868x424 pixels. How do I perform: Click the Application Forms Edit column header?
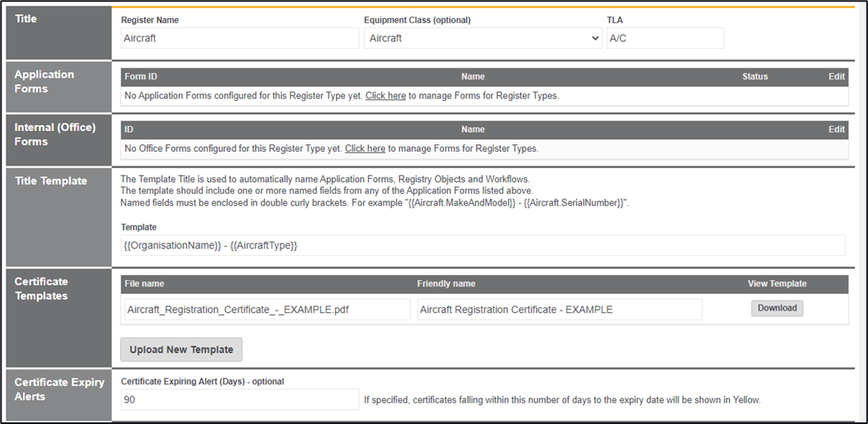[x=837, y=77]
